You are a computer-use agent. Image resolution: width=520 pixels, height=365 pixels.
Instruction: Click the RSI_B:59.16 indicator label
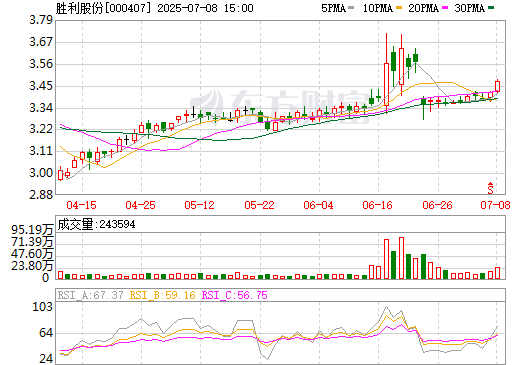[162, 295]
